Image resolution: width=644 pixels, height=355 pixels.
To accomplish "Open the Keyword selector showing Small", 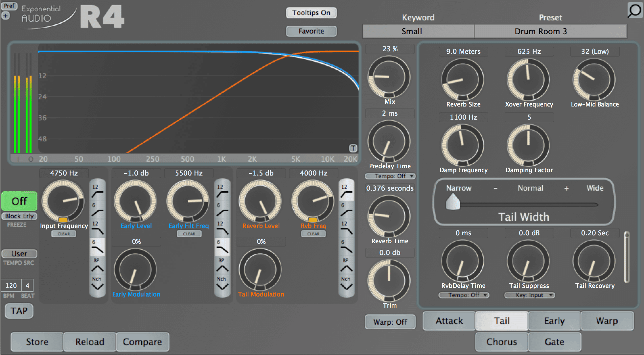I will (418, 32).
